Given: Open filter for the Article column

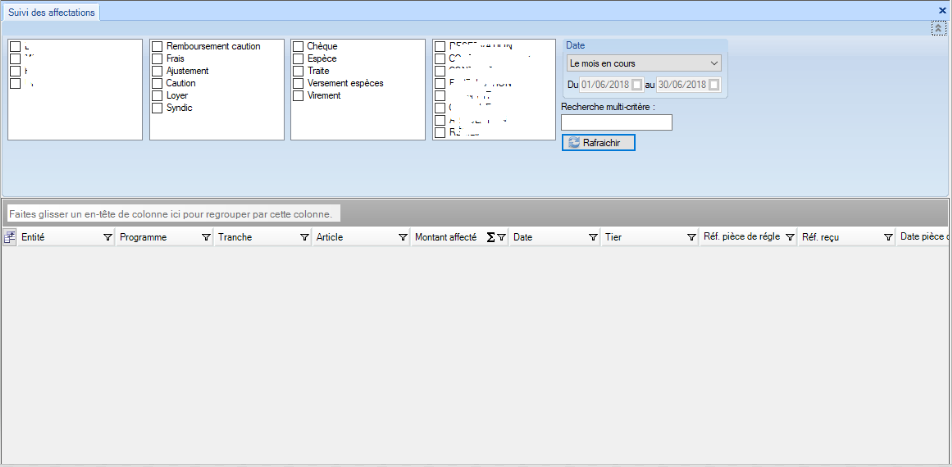Looking at the screenshot, I should pos(402,238).
